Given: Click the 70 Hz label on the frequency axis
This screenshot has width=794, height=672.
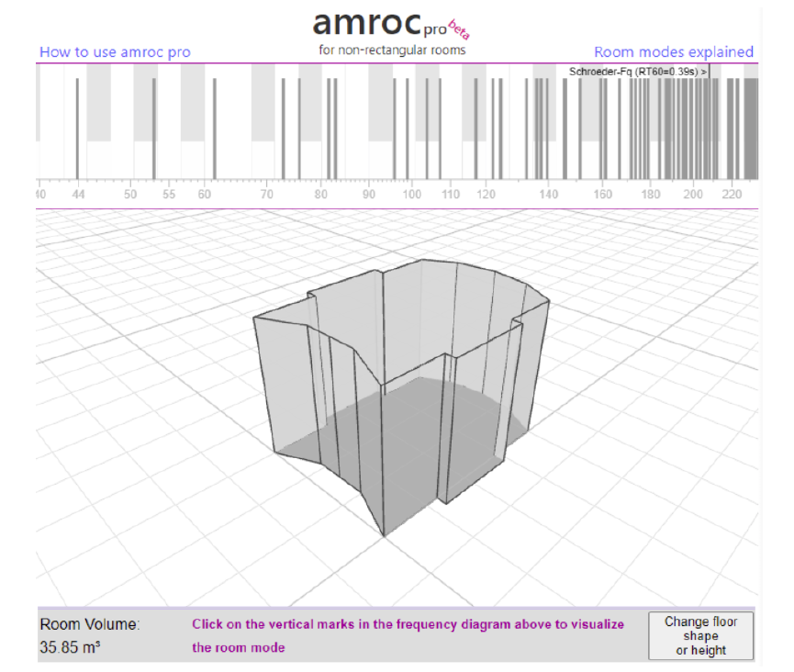Looking at the screenshot, I should point(267,195).
